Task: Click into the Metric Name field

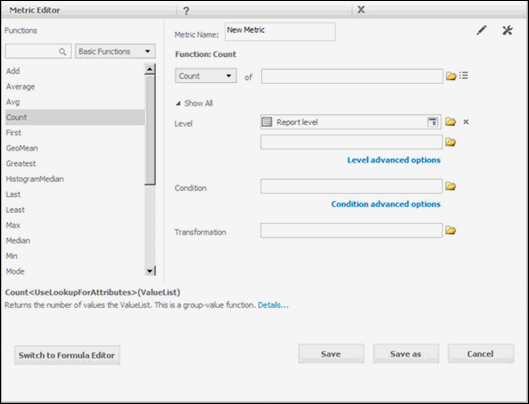Action: pyautogui.click(x=280, y=32)
